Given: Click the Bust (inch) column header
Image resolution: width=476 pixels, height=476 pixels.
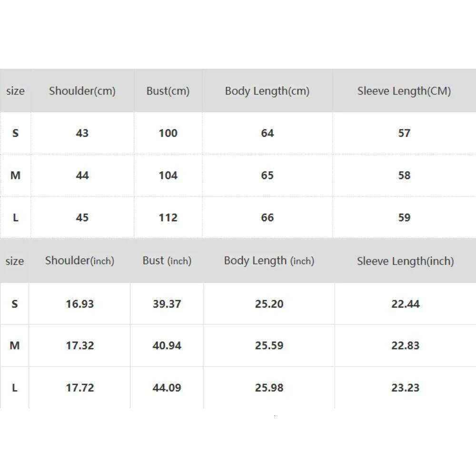Looking at the screenshot, I should [167, 261].
